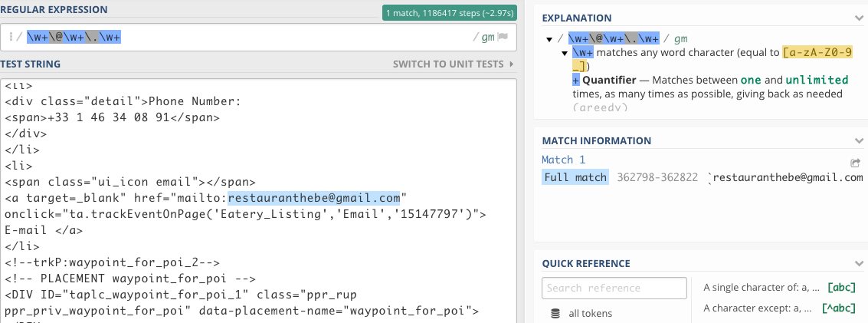Image resolution: width=868 pixels, height=323 pixels.
Task: Click the export matches share icon
Action: point(855,163)
